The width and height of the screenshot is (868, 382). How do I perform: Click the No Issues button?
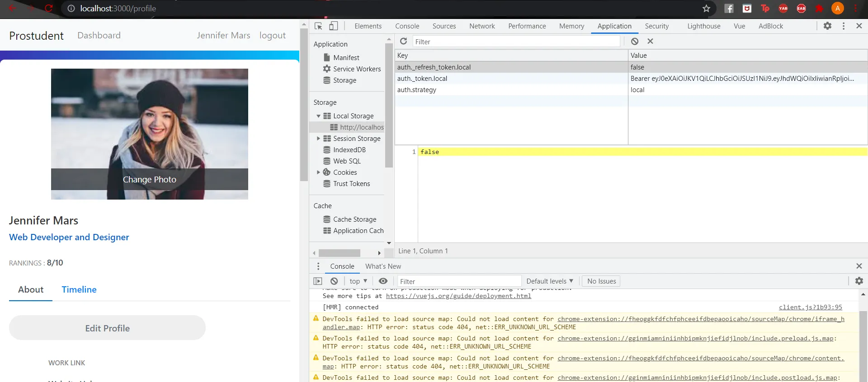pos(601,281)
